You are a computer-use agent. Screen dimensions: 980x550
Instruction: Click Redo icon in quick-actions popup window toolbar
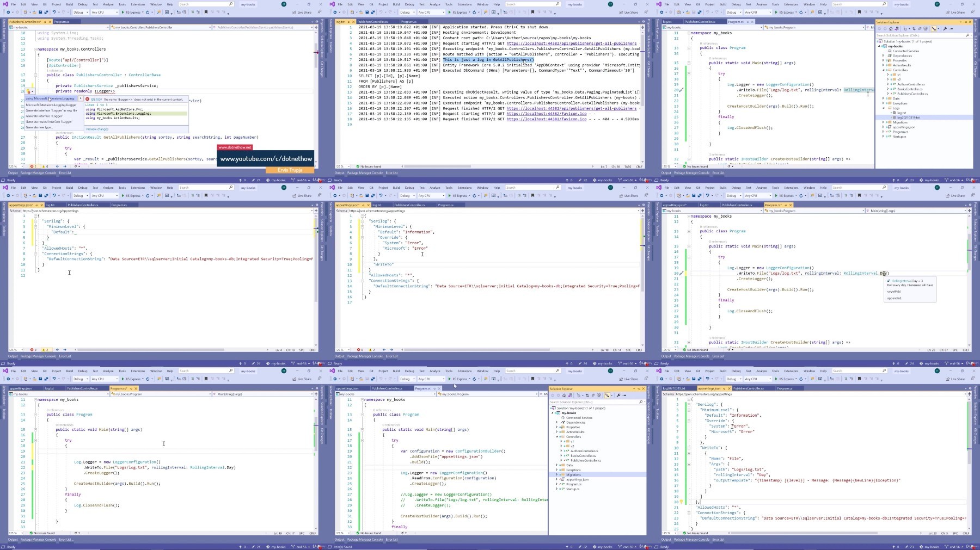click(64, 12)
